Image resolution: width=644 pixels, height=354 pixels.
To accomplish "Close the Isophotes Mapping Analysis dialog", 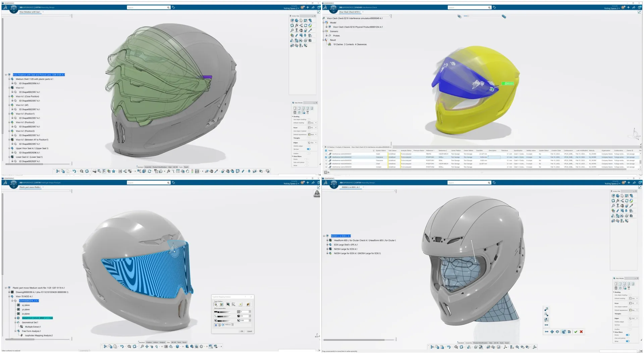I will click(251, 297).
